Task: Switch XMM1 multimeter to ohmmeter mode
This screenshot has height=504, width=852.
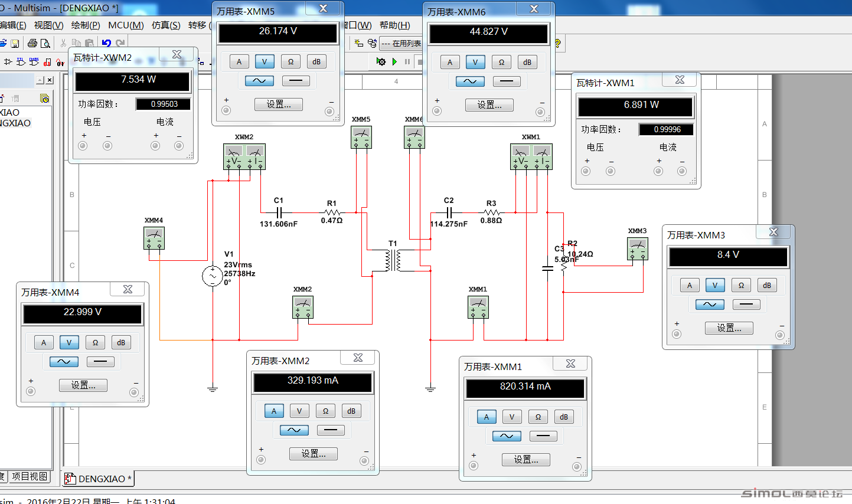Action: (x=538, y=417)
